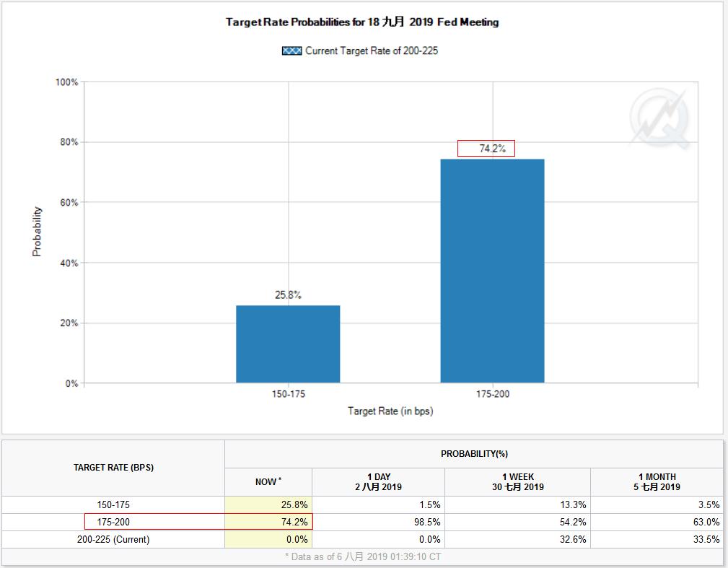Click the 40% tick label on the y-axis
728x568 pixels.
pyautogui.click(x=69, y=263)
